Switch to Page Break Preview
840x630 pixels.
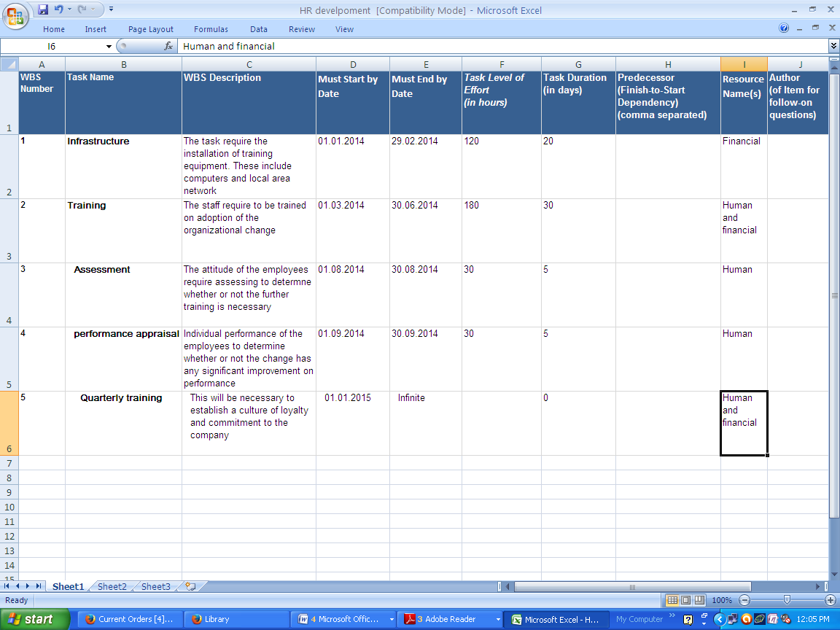point(699,600)
